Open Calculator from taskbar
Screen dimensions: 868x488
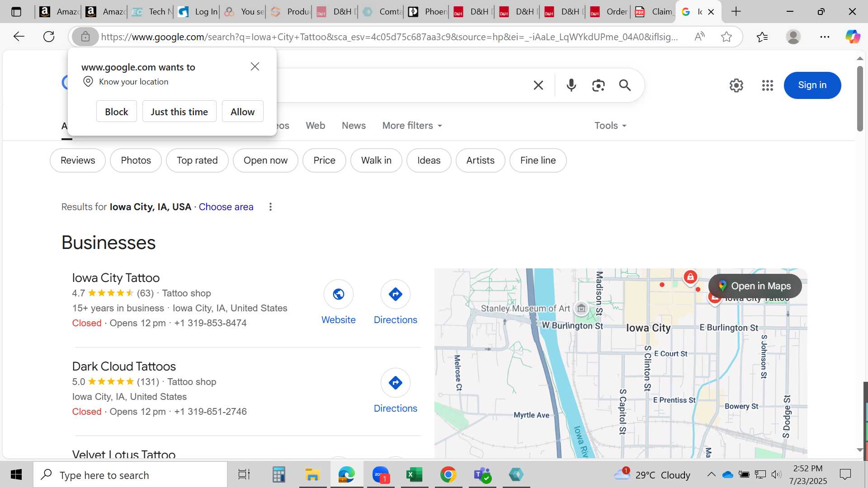[x=278, y=474]
